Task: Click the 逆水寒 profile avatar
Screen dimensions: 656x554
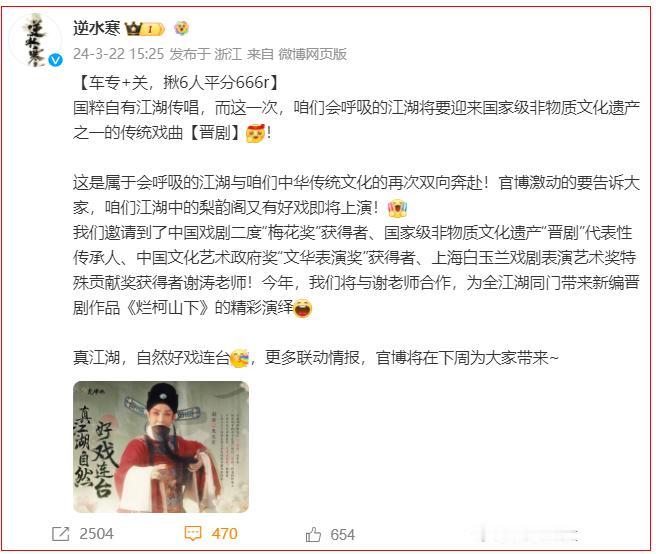Action: [x=36, y=40]
